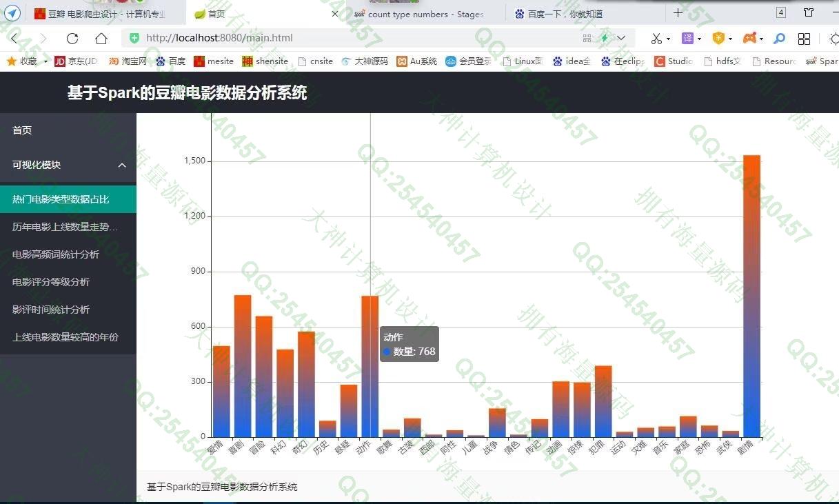Click the 喜剧 bar in the chart

(x=243, y=366)
